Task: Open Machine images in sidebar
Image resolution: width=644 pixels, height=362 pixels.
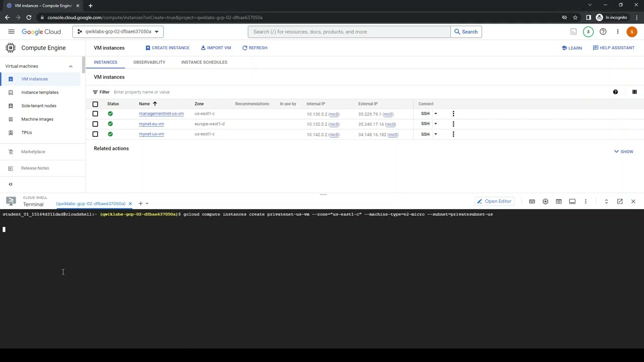Action: point(37,119)
